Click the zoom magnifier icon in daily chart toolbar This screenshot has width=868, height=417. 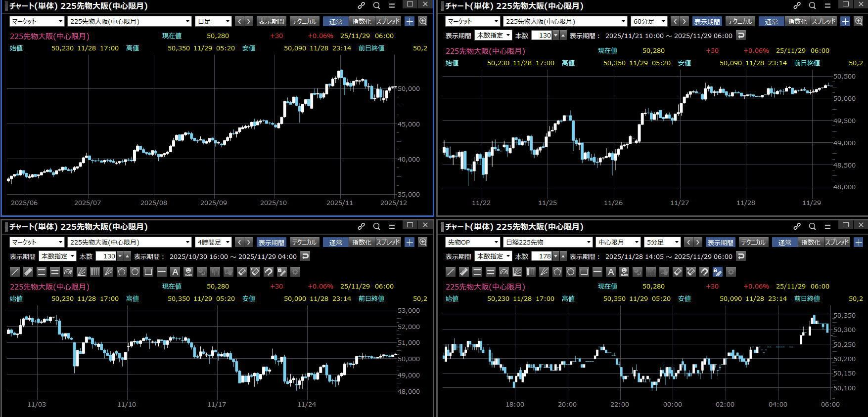click(x=423, y=21)
